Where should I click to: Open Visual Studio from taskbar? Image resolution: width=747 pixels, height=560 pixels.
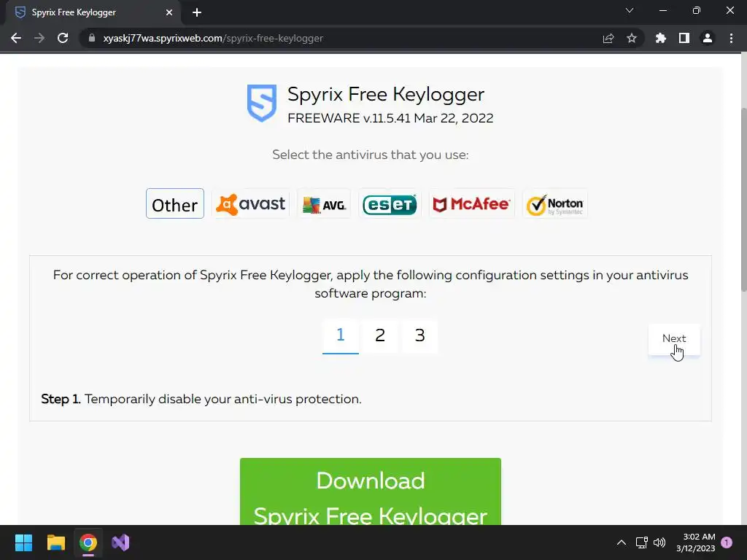120,542
